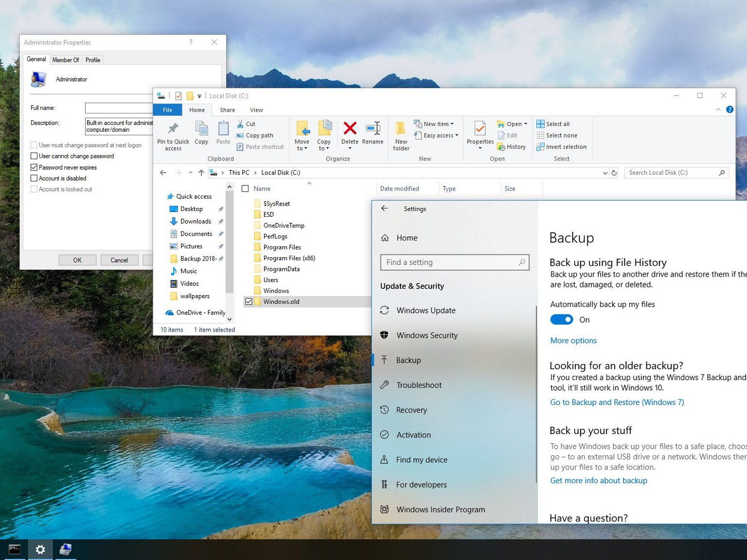Click Pin to Quick access icon

point(173,128)
